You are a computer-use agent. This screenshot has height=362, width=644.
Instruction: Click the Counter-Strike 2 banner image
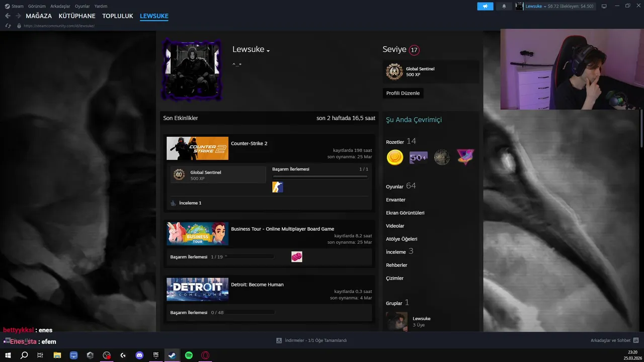(197, 148)
